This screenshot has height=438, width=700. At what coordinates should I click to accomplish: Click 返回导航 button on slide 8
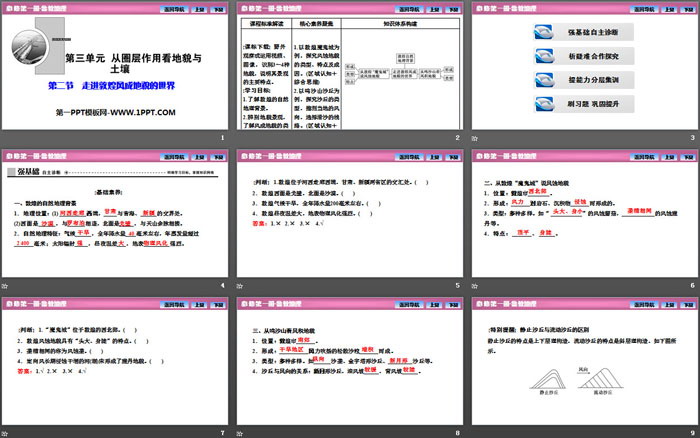point(409,305)
